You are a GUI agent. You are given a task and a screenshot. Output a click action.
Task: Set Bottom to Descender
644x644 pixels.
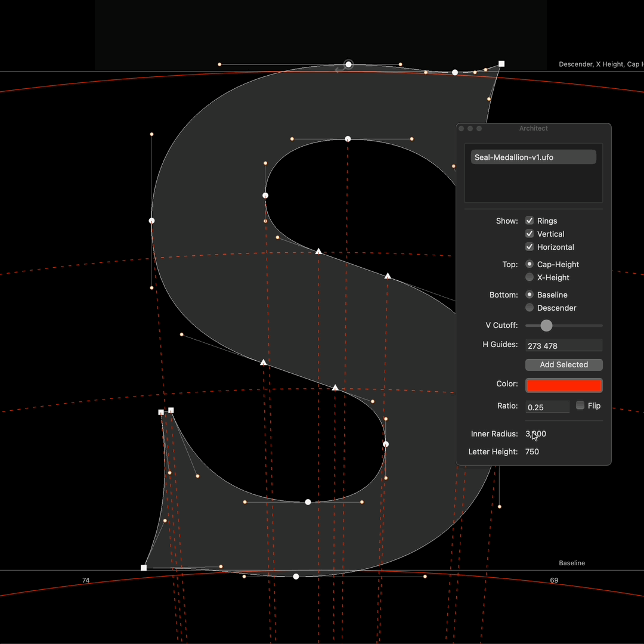[x=530, y=308]
